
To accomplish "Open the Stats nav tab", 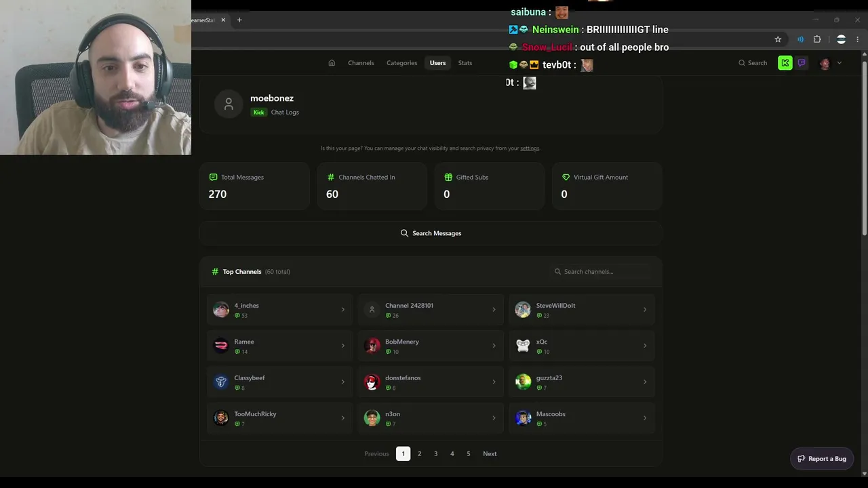I will [465, 63].
